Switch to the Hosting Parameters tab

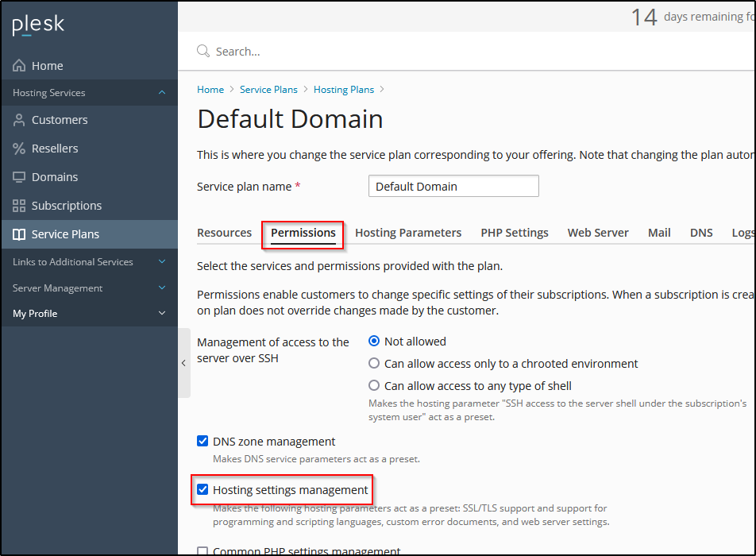pyautogui.click(x=408, y=233)
